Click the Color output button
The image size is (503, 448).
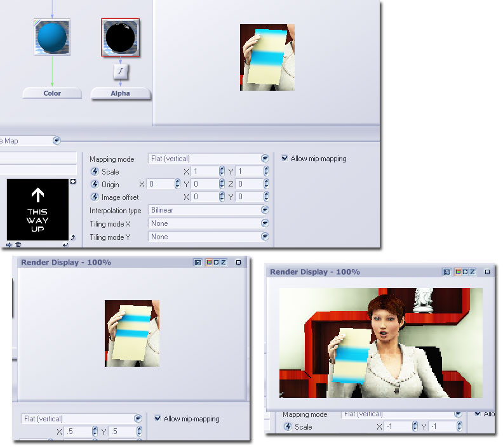[x=52, y=93]
